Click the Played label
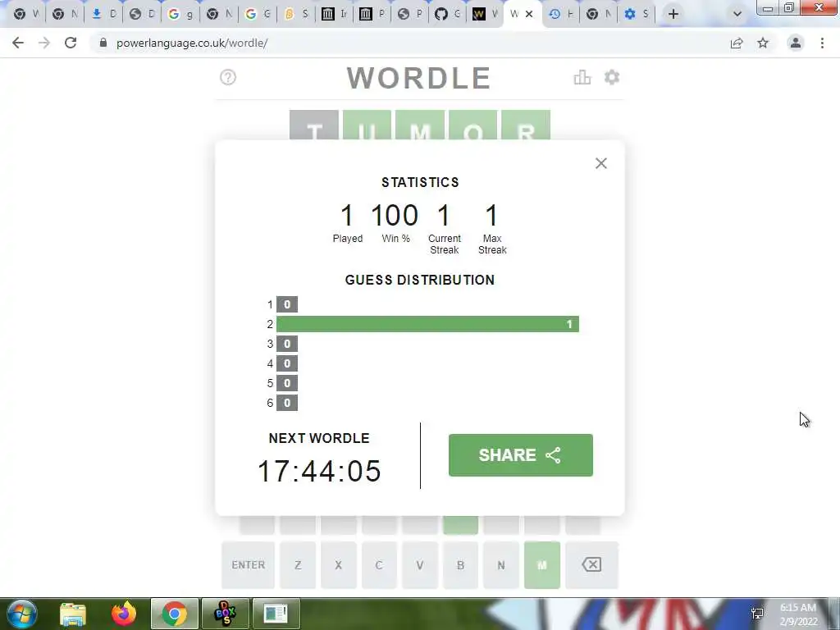840x630 pixels. [x=348, y=239]
